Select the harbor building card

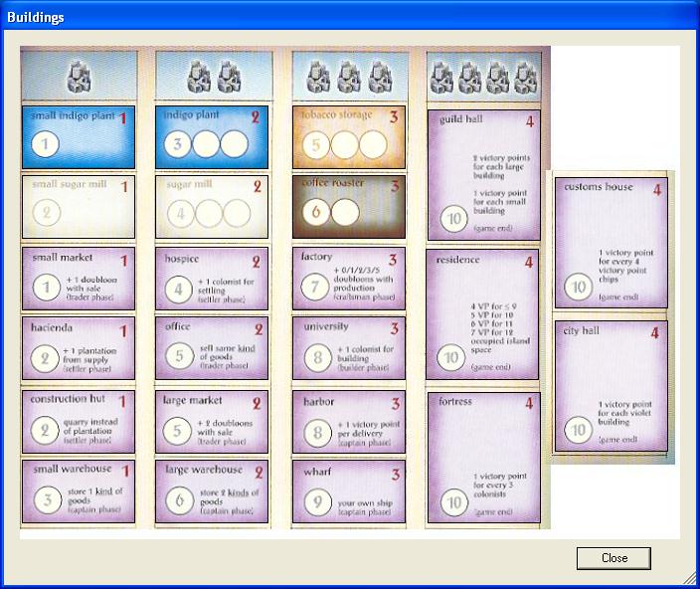coord(349,422)
